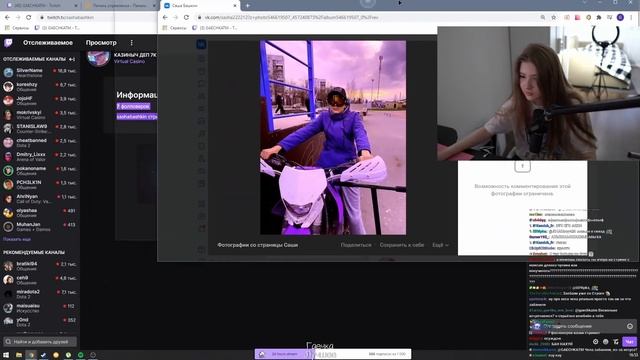Click MuhanJan avatar in sidebar
Viewport: 640px width, 360px height.
point(8,227)
